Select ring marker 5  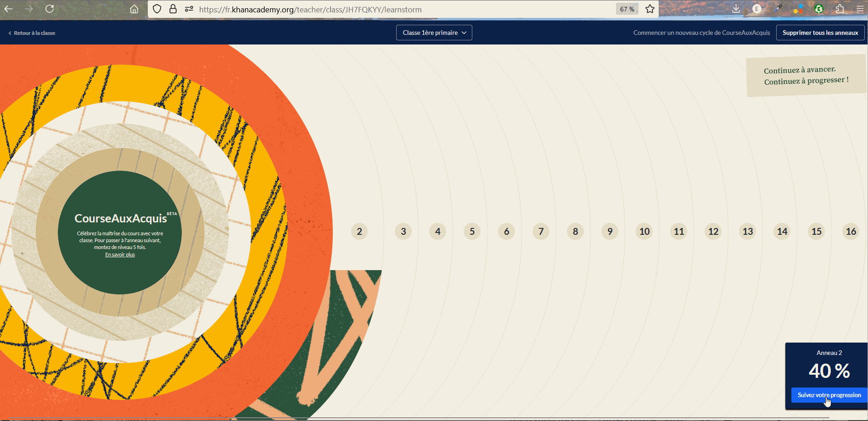point(472,232)
